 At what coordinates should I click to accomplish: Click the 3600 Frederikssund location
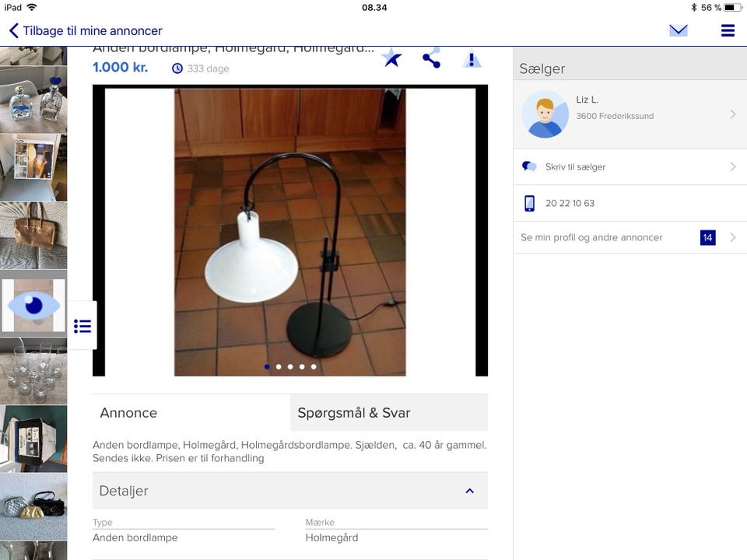click(x=615, y=116)
